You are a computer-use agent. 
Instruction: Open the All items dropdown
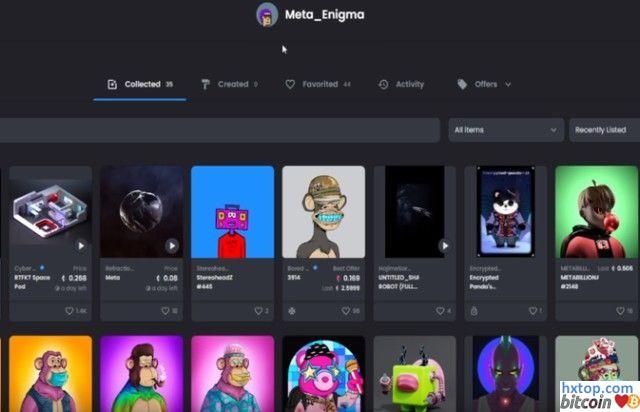505,130
